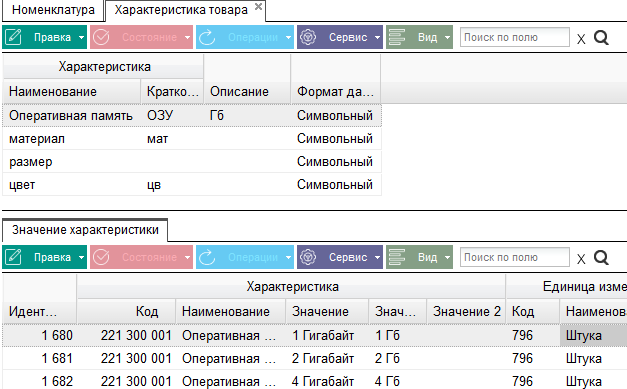Viewport: 627px width, 389px height.
Task: Select the Характеристика товара tab
Action: [x=181, y=10]
